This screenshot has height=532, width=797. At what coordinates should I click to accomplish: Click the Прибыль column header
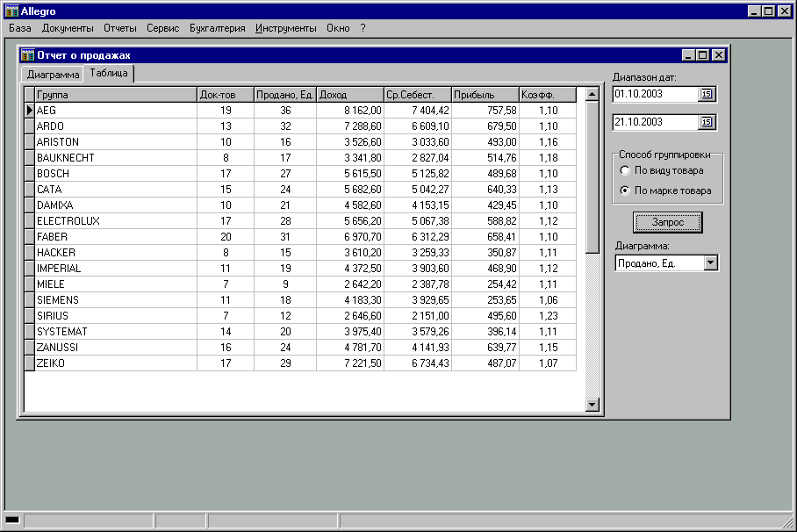click(485, 95)
